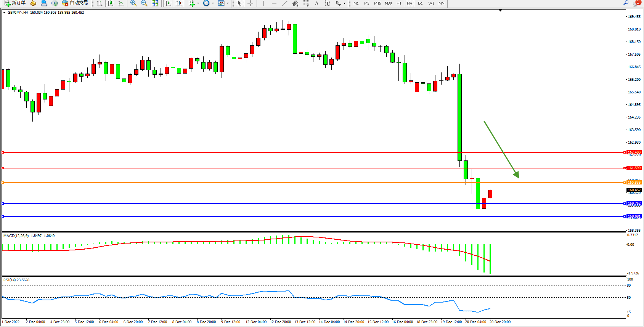644x327 pixels.
Task: Switch chart to candlestick mode
Action: [x=110, y=3]
